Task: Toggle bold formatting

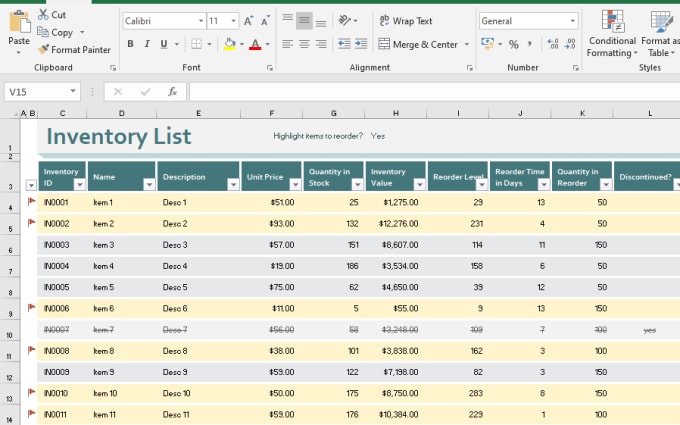Action: tap(130, 44)
